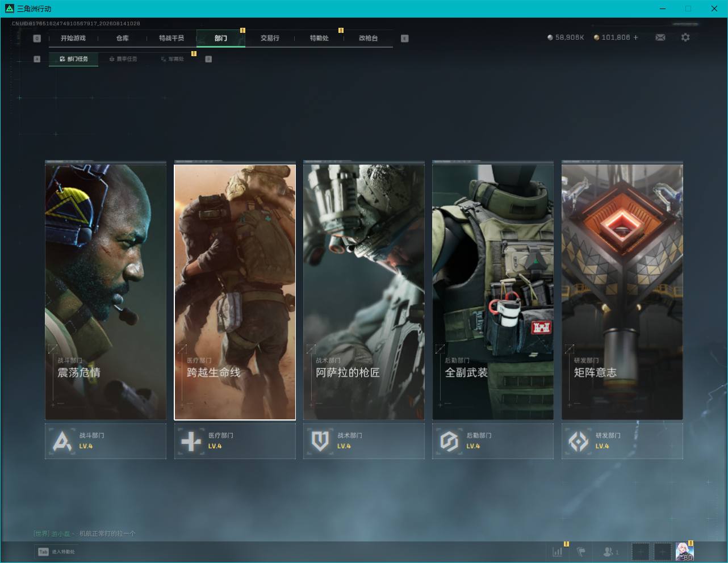Open the mail inbox envelope icon
The width and height of the screenshot is (728, 563).
660,37
